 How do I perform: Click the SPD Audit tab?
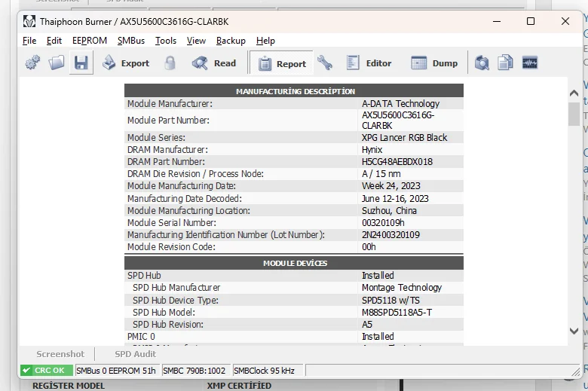(136, 354)
